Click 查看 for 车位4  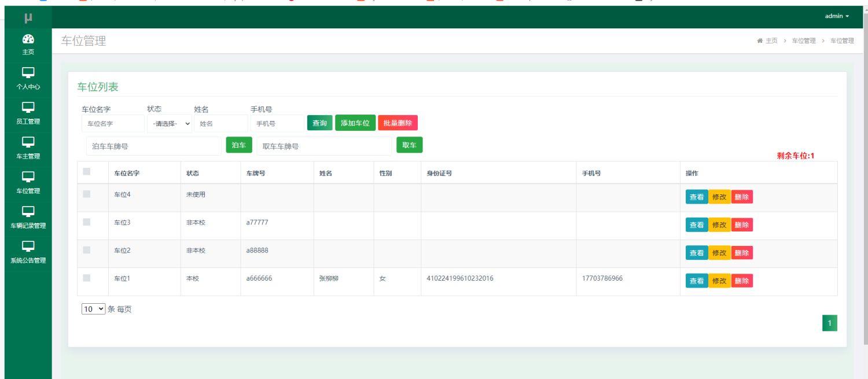coord(697,197)
